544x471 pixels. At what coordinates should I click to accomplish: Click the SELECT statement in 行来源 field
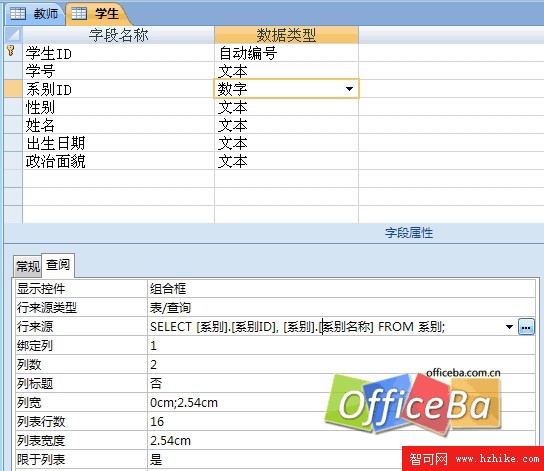point(297,326)
